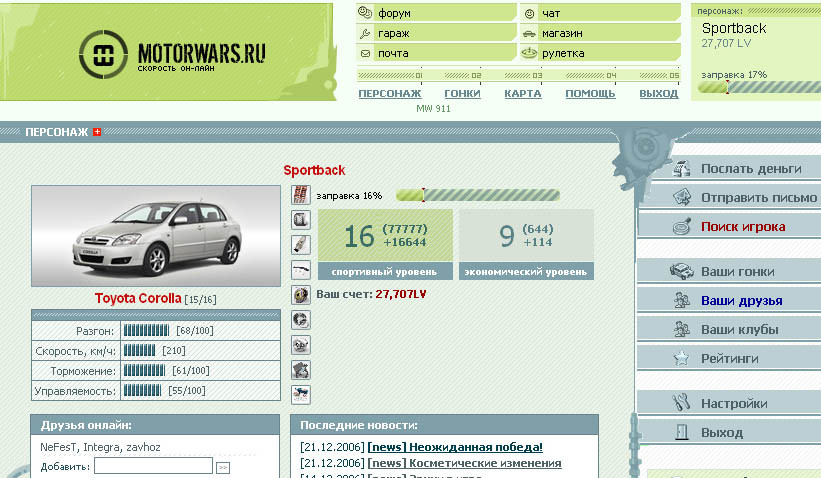Image resolution: width=821 pixels, height=478 pixels.
Task: Click the Торможение 61/100 stat row
Action: point(156,371)
